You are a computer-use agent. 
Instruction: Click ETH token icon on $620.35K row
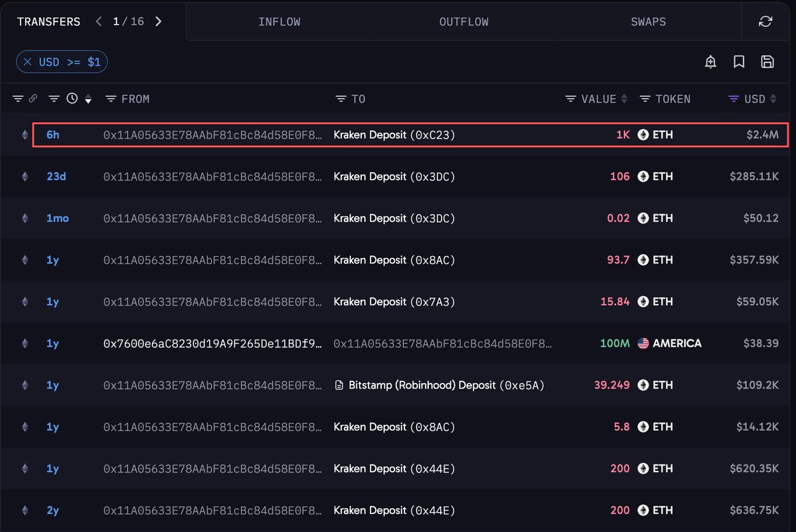643,468
